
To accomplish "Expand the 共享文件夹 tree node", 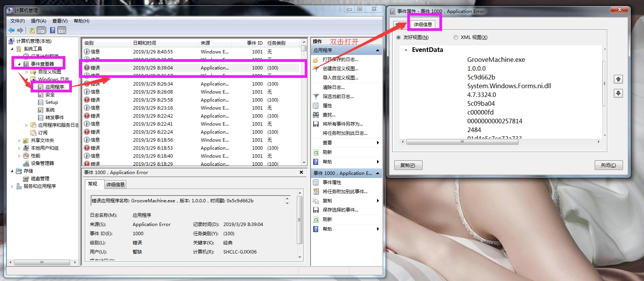I will coord(19,140).
